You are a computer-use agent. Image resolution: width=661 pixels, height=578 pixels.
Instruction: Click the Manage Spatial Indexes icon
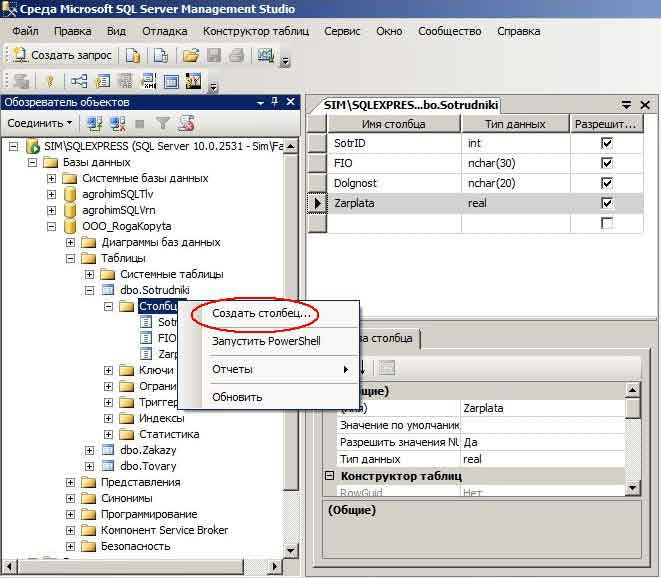pos(193,81)
